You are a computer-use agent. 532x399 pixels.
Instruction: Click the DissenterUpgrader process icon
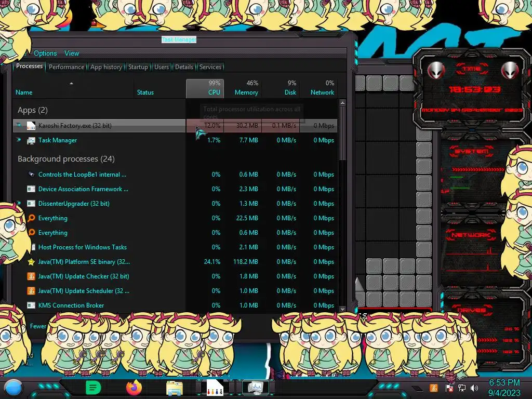click(x=31, y=204)
